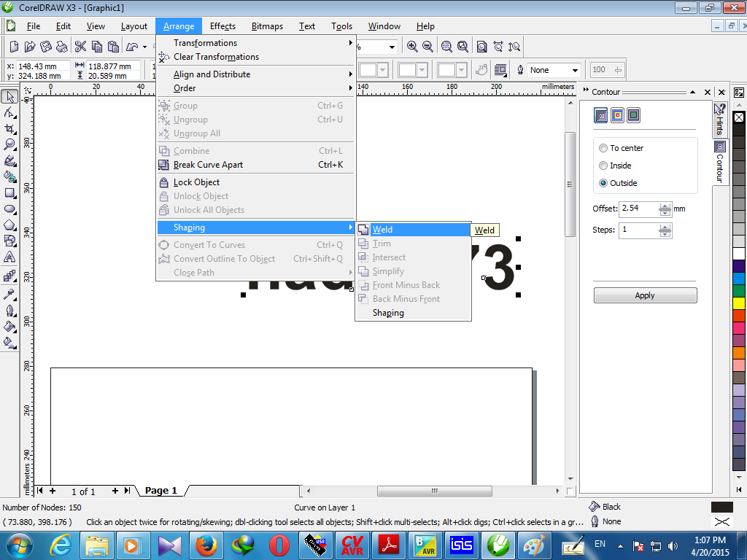
Task: Click the Zoom Out magnifier icon
Action: point(427,46)
